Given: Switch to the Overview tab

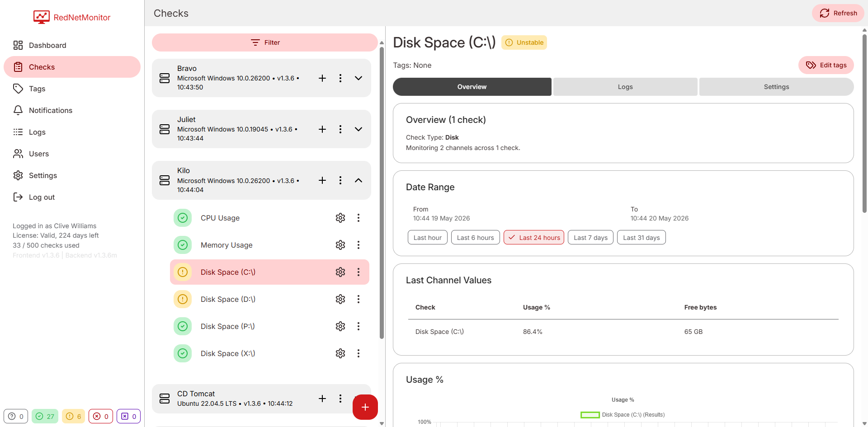Looking at the screenshot, I should tap(472, 87).
